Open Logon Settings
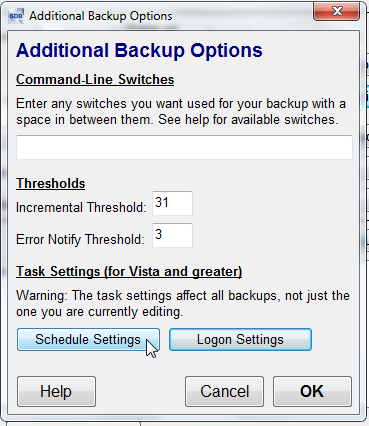 click(x=240, y=340)
